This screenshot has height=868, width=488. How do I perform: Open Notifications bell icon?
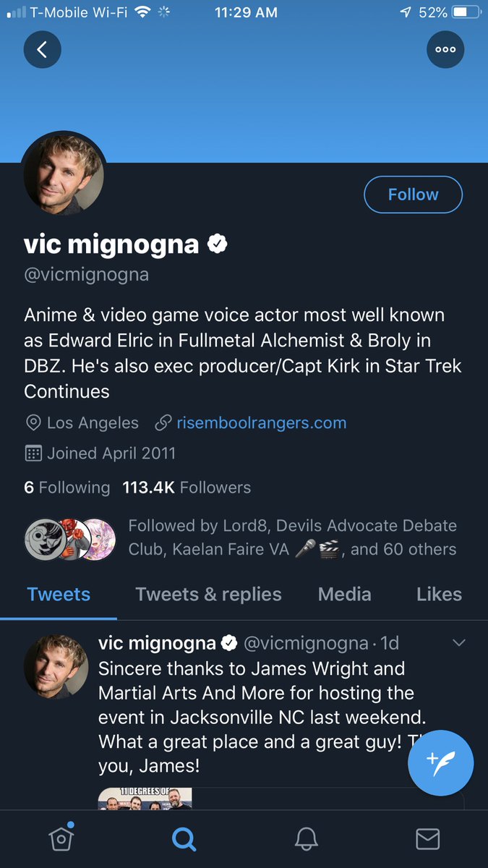[x=306, y=838]
